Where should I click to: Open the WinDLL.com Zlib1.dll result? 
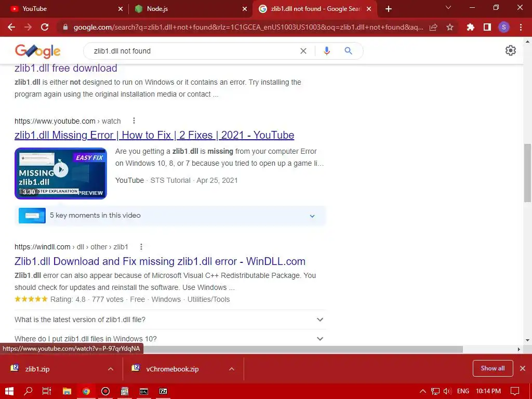[x=160, y=261]
